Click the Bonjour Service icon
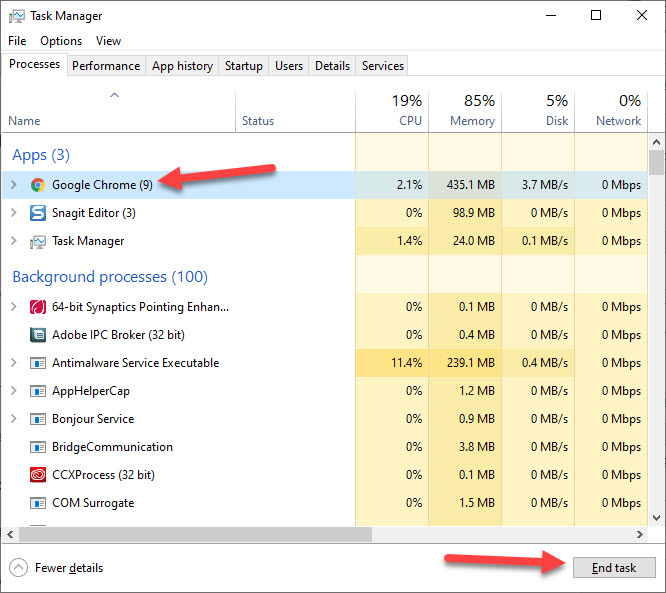Viewport: 666px width, 593px height. click(x=38, y=419)
